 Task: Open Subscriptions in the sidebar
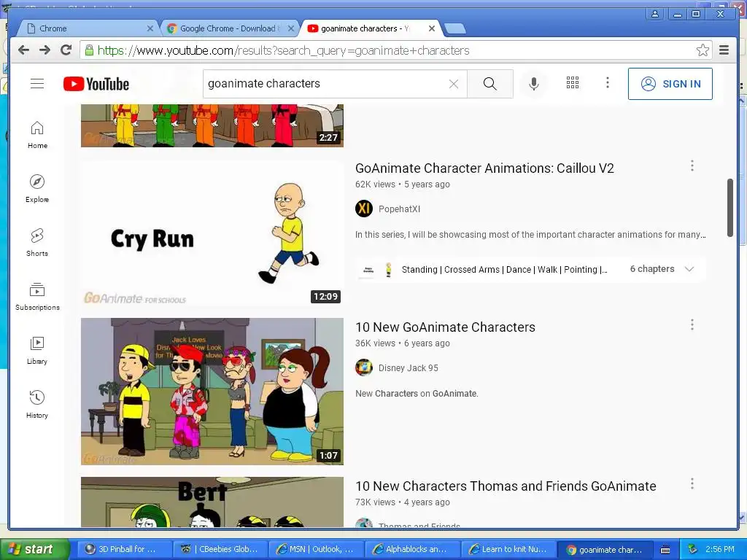click(37, 297)
